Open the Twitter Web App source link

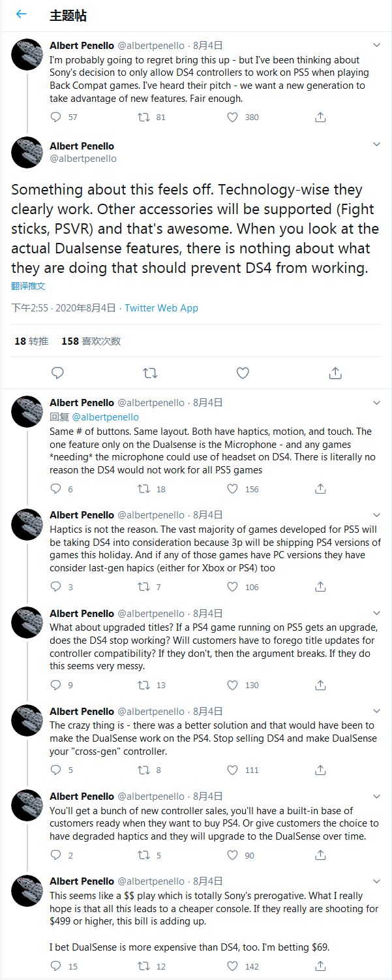[161, 308]
